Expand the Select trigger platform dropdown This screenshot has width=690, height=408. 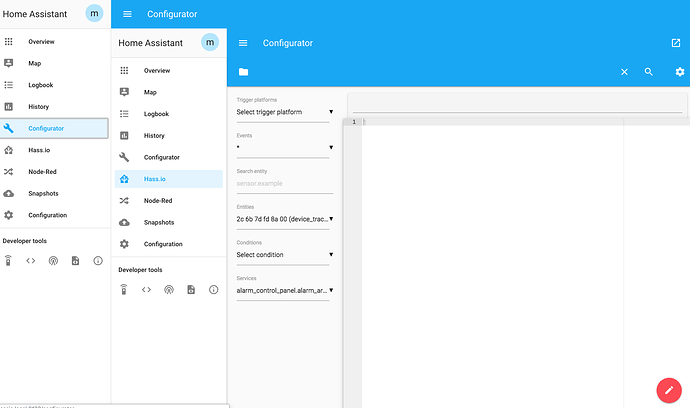(283, 112)
